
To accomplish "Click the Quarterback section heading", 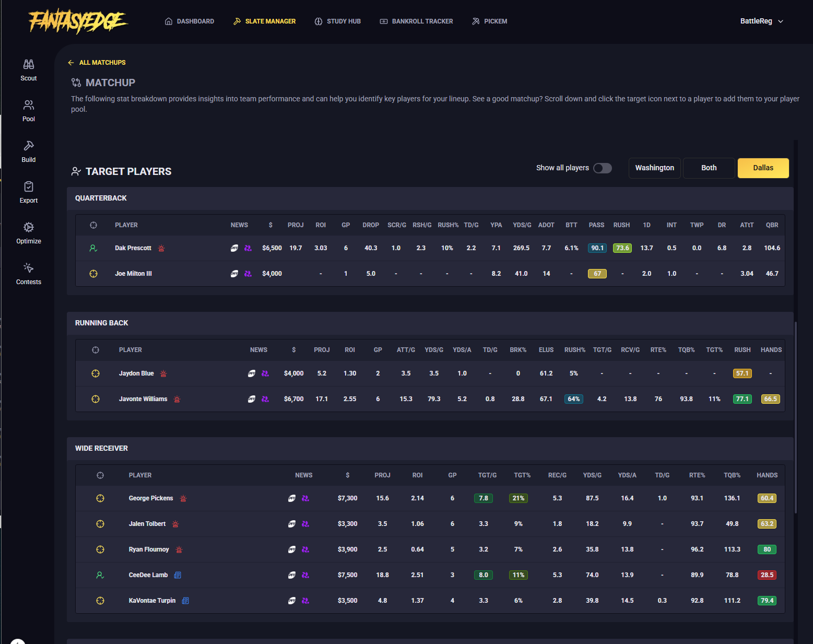I will (x=101, y=198).
